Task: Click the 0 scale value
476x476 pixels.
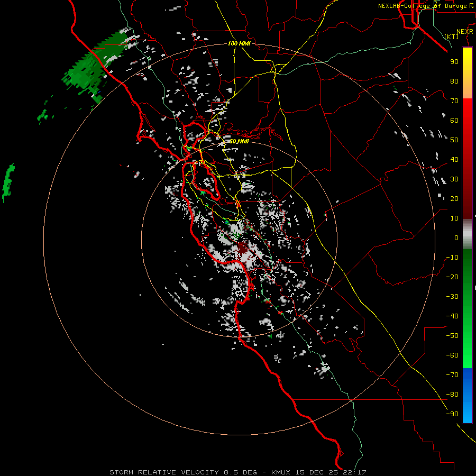Action: 456,237
